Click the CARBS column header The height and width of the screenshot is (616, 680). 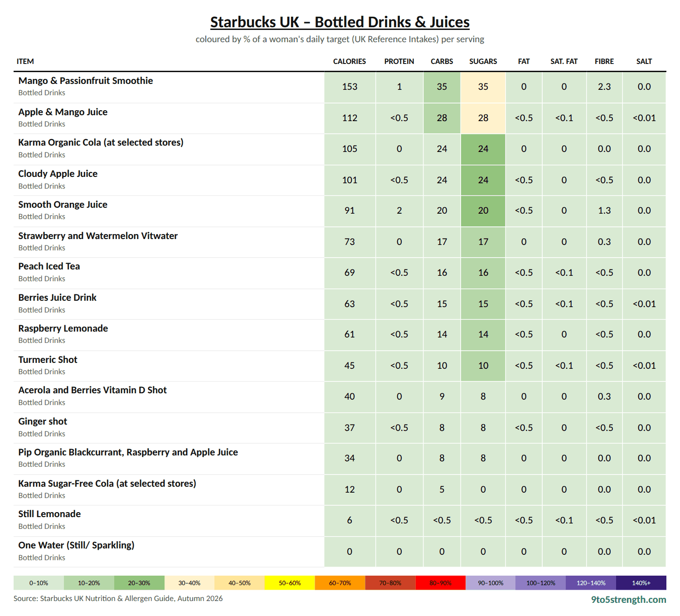pyautogui.click(x=442, y=61)
